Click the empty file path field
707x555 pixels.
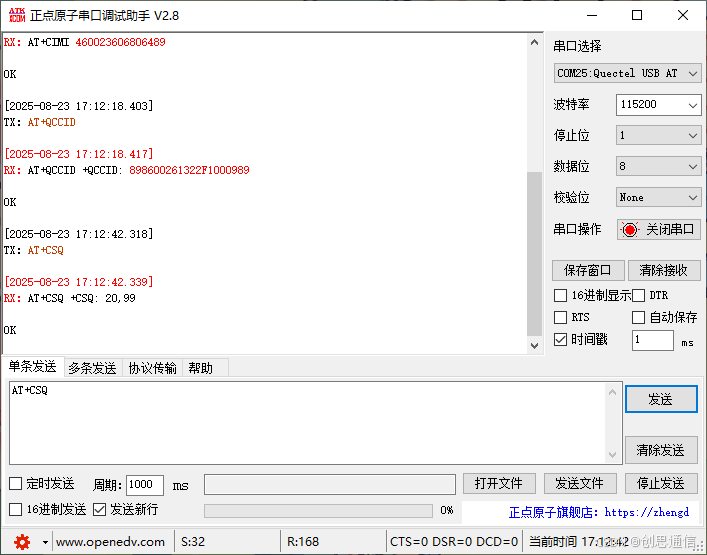[x=330, y=485]
